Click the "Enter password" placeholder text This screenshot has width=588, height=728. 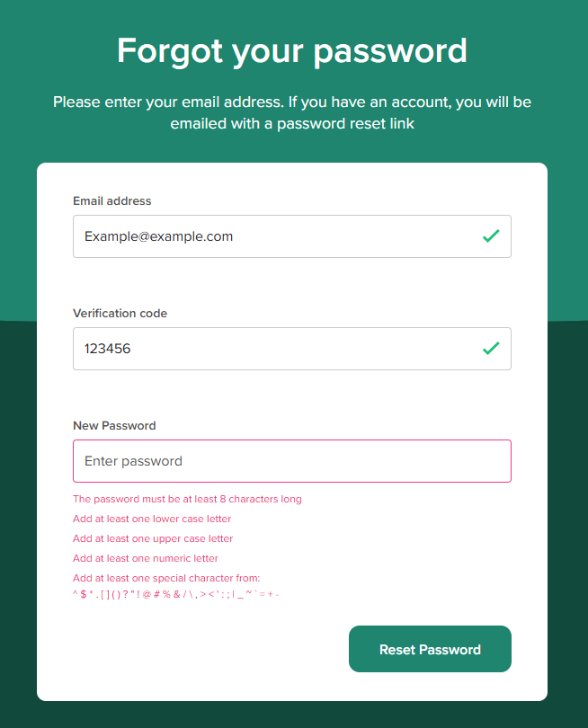[x=133, y=461]
